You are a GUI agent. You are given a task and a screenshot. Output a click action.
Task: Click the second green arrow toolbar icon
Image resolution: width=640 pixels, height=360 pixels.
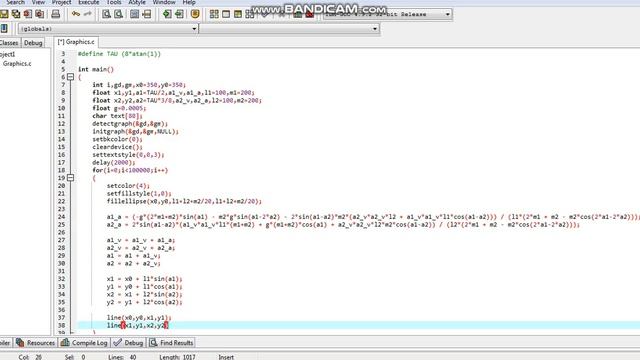pyautogui.click(x=179, y=14)
